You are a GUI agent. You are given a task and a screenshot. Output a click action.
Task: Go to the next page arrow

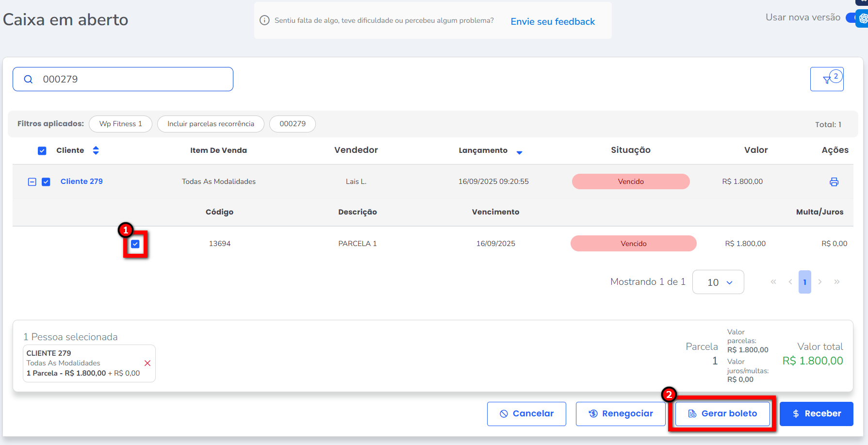(x=820, y=282)
